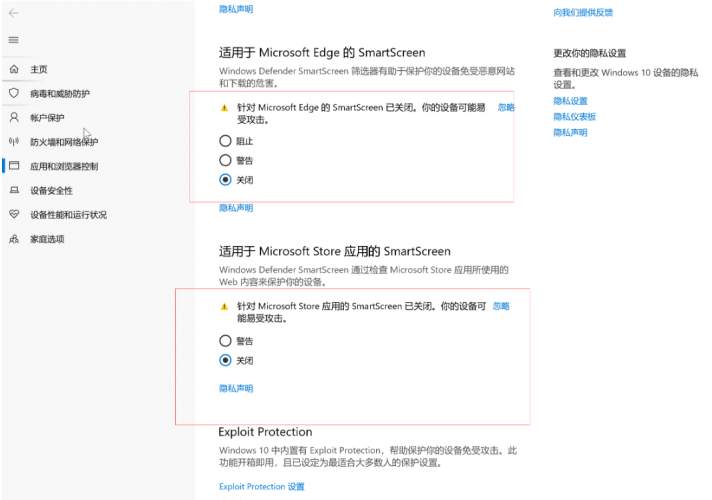
Task: Open 家庭选项 section
Action: 47,239
